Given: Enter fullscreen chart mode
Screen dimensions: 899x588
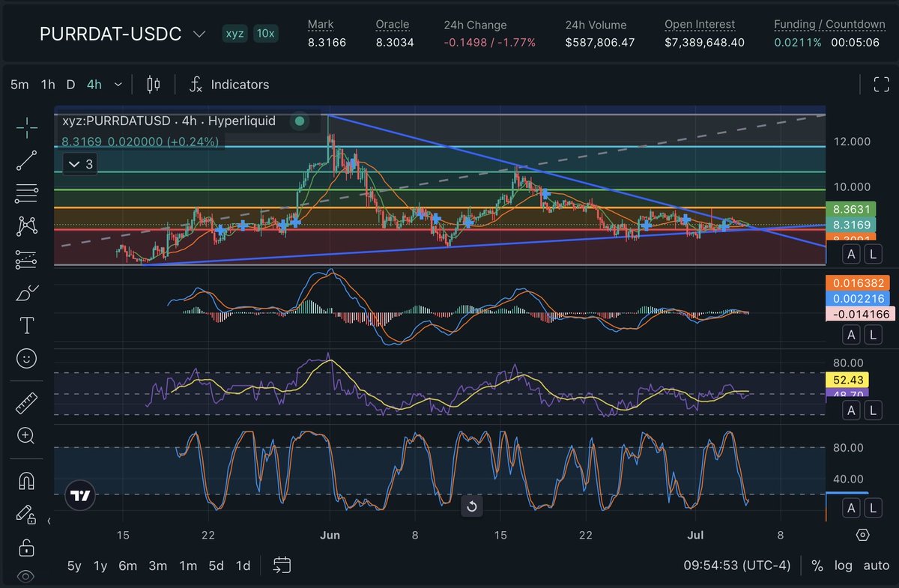Looking at the screenshot, I should coord(881,85).
